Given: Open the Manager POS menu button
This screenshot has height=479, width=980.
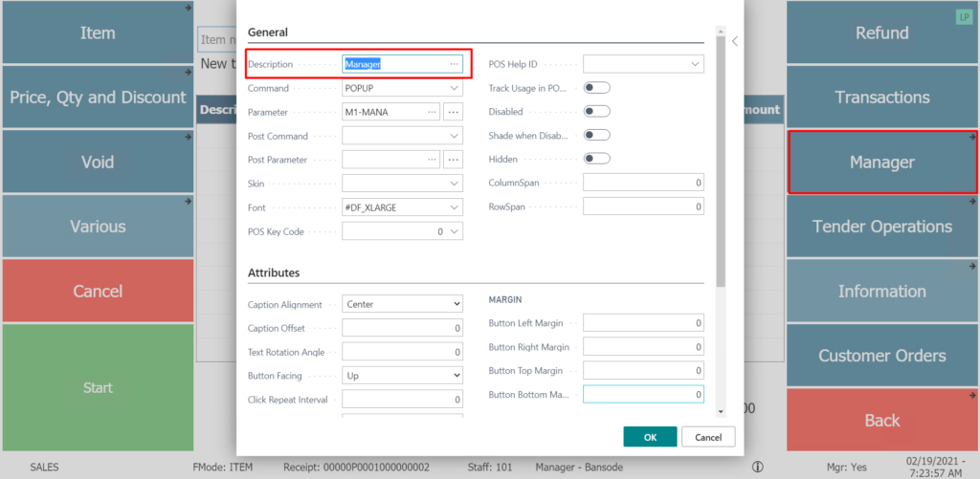Looking at the screenshot, I should tap(881, 162).
